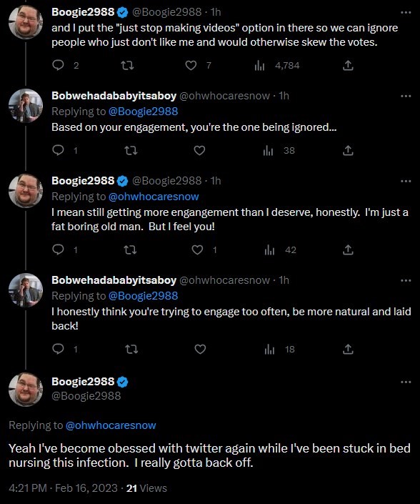Like the "you're the one being ignored" reply
The image size is (420, 504).
point(199,150)
